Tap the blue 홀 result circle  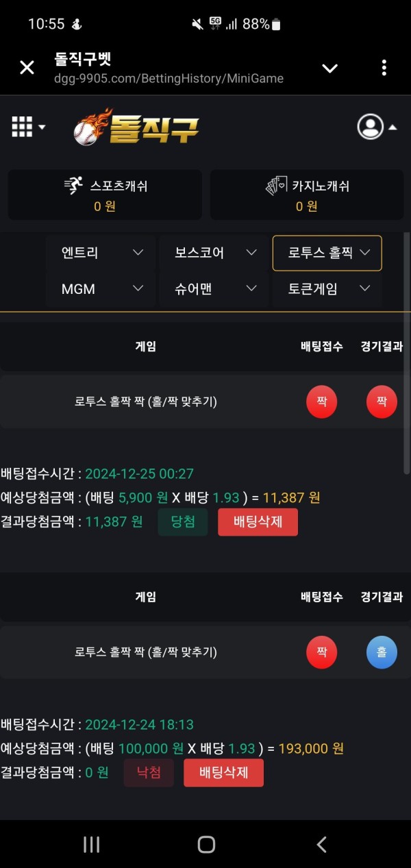[382, 652]
